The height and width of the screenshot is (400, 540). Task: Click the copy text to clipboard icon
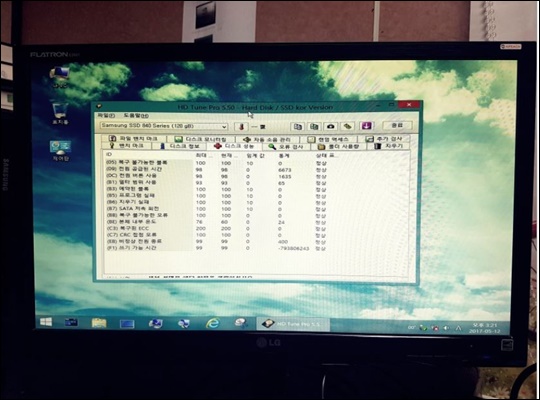click(298, 126)
